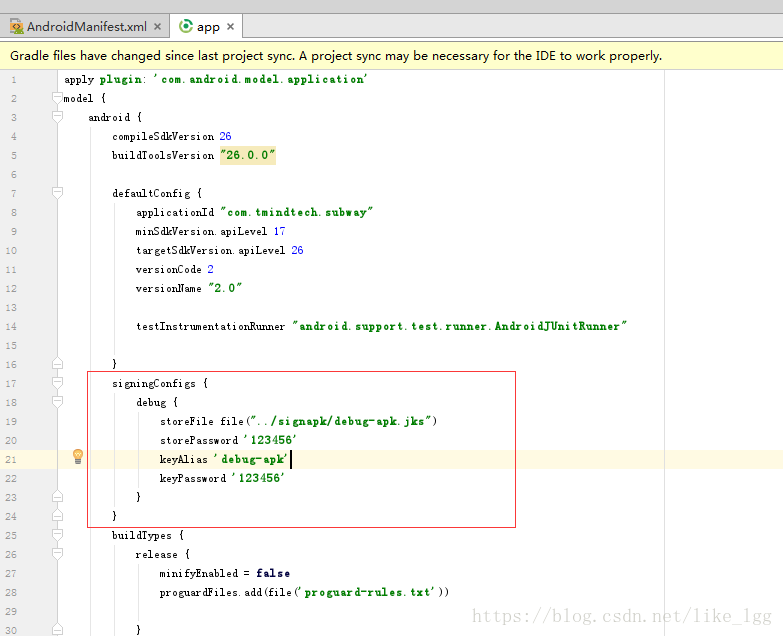Click line number 1 in gutter
Viewport: 783px width, 636px height.
click(x=13, y=79)
